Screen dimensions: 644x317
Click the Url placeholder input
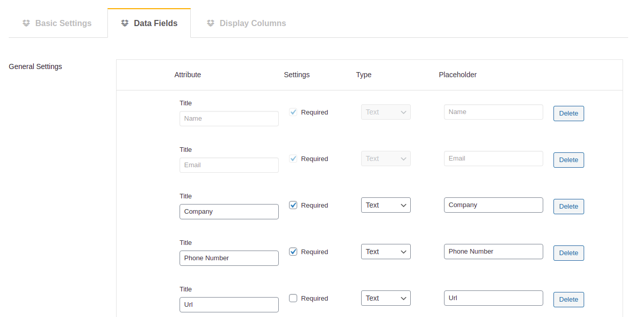tap(494, 298)
